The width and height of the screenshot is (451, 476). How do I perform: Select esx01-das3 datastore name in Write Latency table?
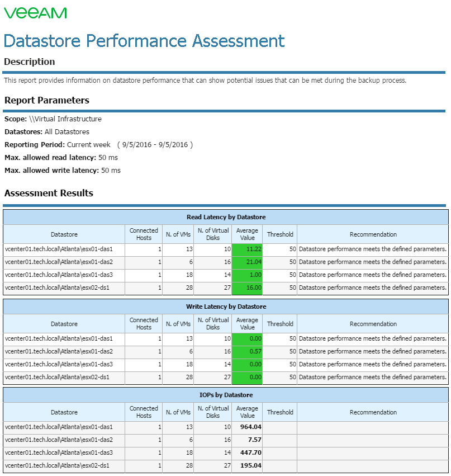click(59, 364)
